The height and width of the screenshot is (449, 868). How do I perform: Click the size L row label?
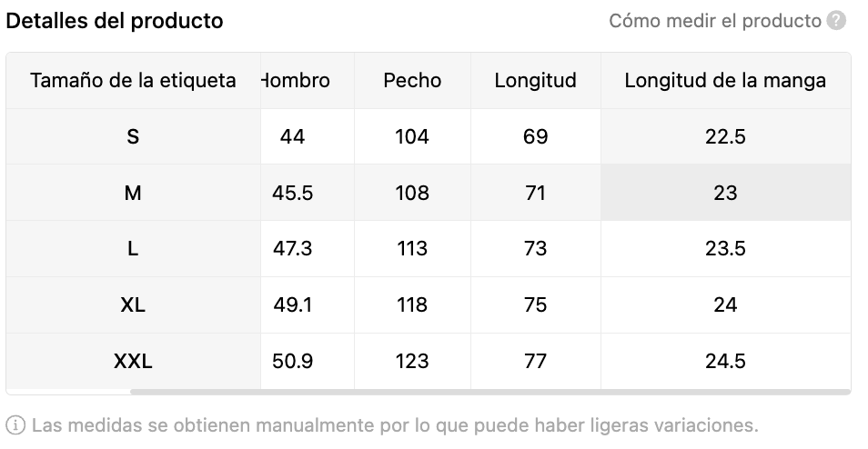(x=133, y=249)
